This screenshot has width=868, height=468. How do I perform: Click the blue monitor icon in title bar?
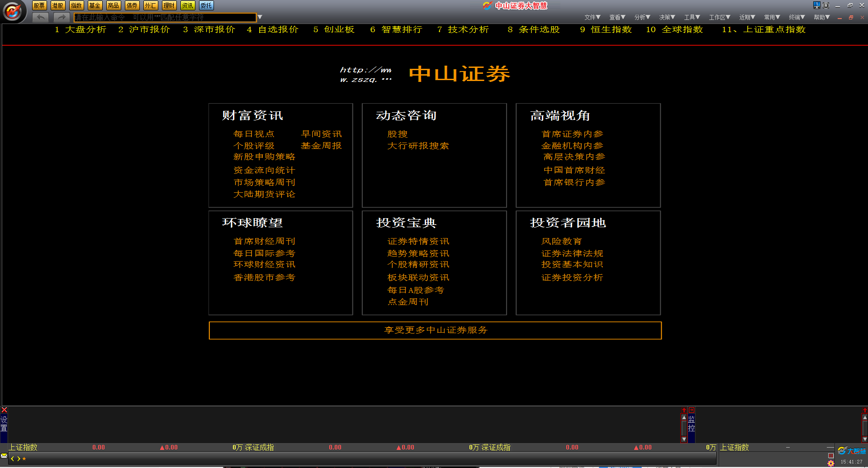tap(816, 5)
